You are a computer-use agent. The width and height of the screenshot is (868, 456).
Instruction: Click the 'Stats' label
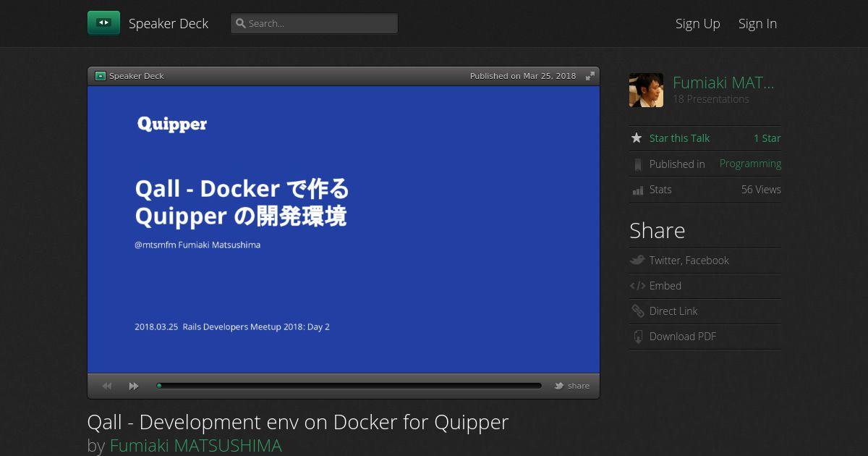[660, 190]
